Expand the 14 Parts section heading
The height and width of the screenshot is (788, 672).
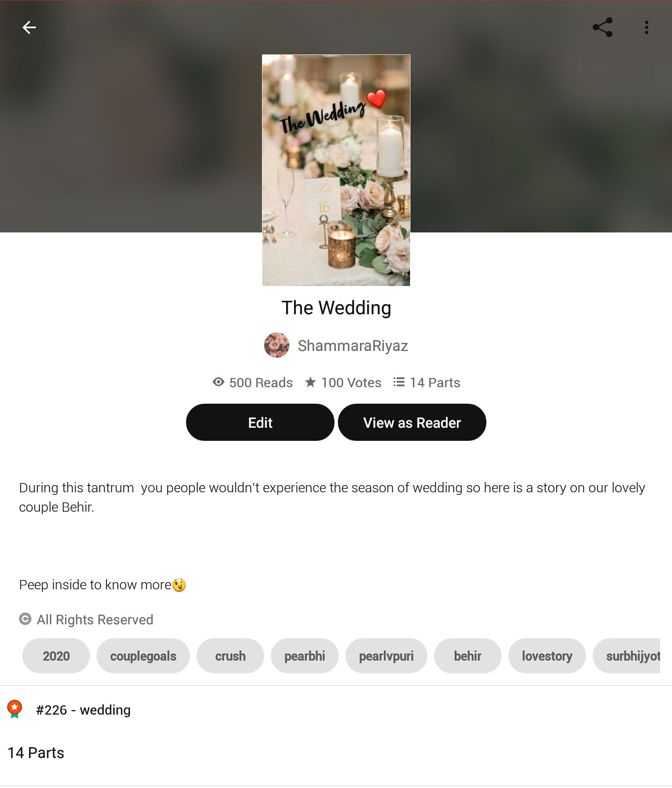pos(36,753)
